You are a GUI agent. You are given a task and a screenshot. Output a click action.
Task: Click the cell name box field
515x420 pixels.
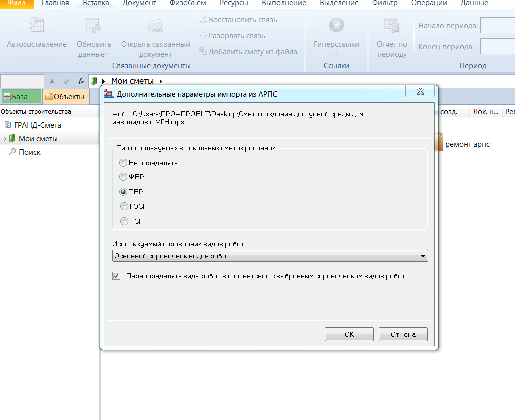pos(22,81)
